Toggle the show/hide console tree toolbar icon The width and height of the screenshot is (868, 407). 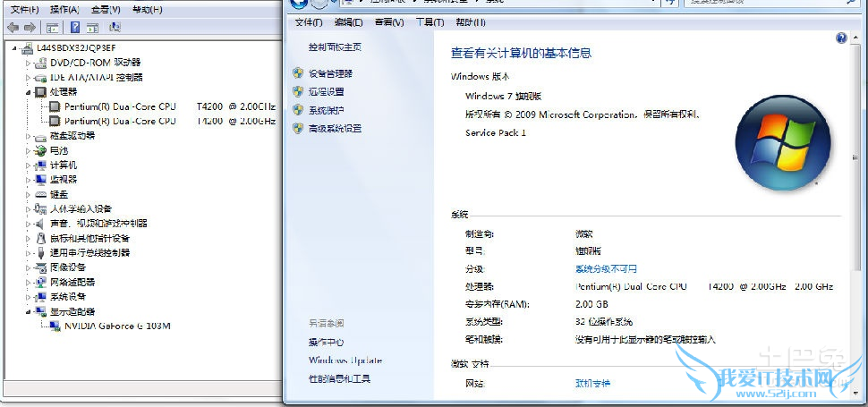[x=53, y=27]
